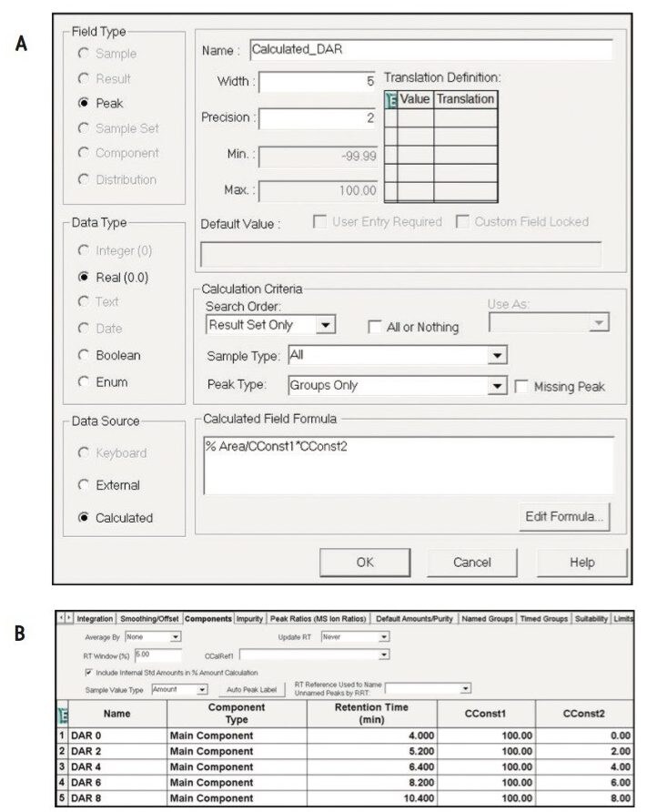This screenshot has width=657, height=812.
Task: Click the Cancel button
Action: click(471, 563)
